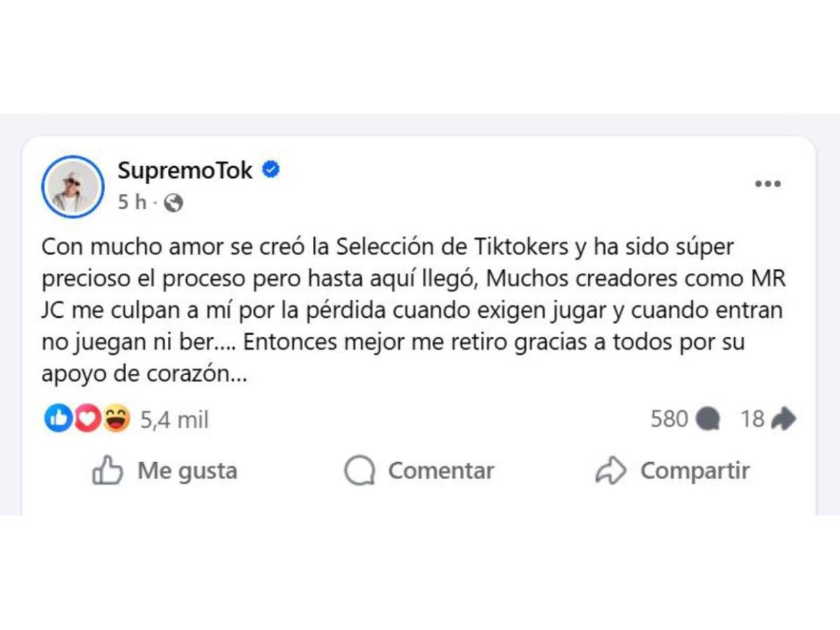Screen dimensions: 840x630
Task: Click the globe audience icon beside the timestamp
Action: [x=174, y=202]
